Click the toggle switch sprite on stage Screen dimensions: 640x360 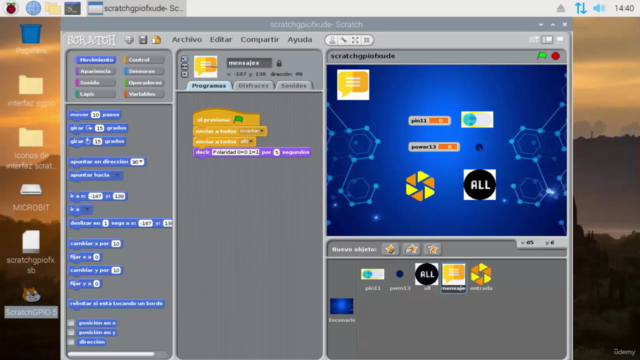click(477, 120)
